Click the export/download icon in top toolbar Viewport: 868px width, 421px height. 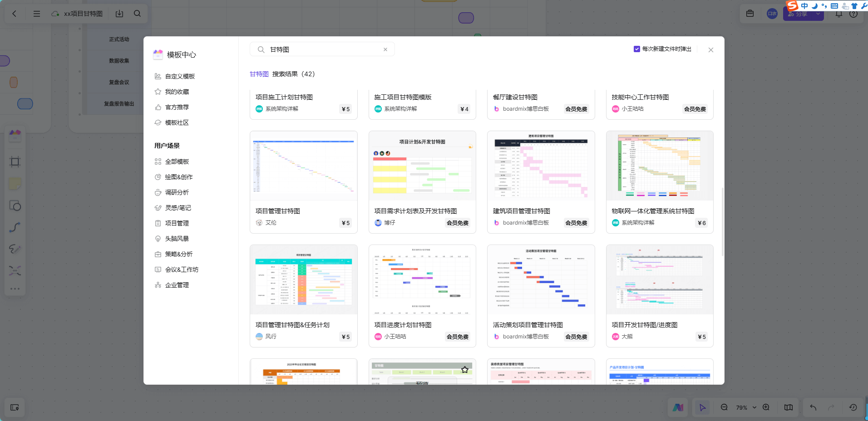[119, 14]
